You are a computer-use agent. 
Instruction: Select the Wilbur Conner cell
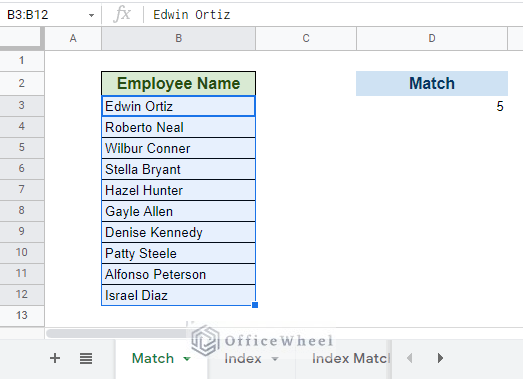[x=178, y=148]
